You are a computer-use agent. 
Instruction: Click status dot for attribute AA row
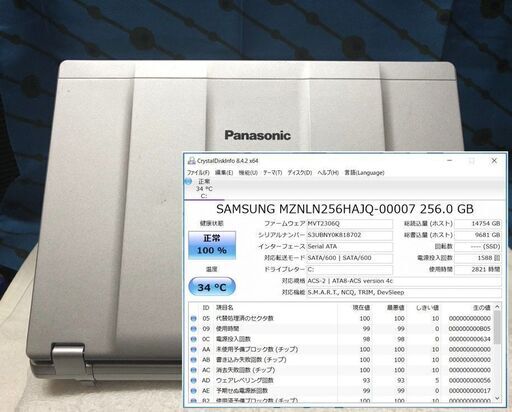193,349
